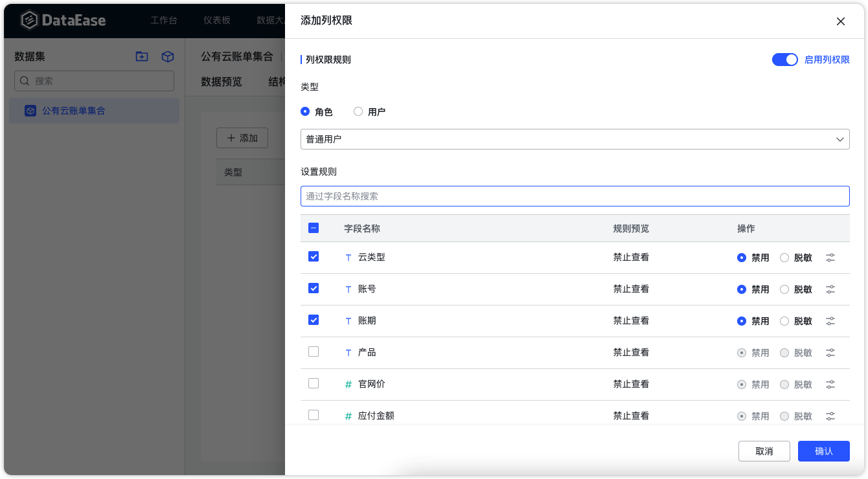This screenshot has width=868, height=479.
Task: Click the 确认 button
Action: pos(824,451)
